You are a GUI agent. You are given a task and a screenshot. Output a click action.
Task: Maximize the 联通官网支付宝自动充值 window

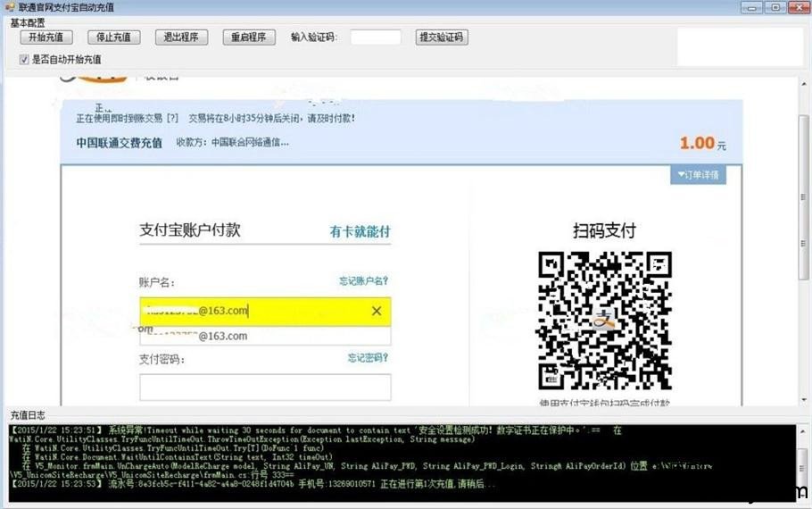coord(775,7)
